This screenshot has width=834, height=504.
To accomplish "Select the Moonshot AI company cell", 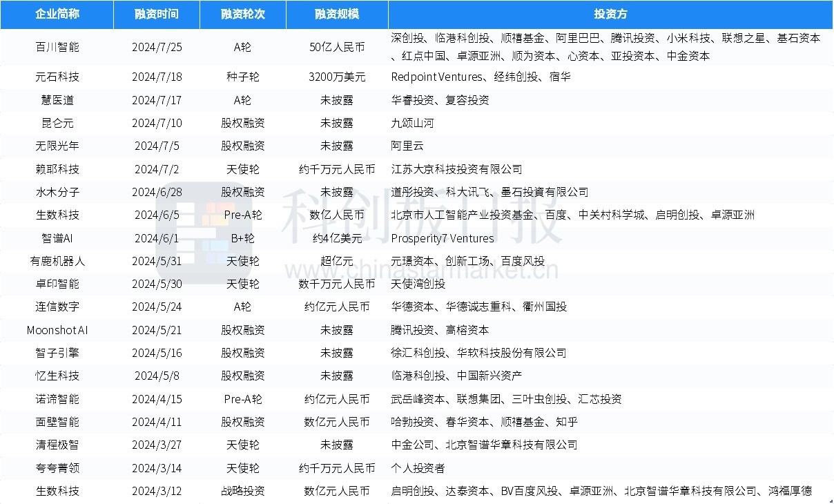I will pyautogui.click(x=57, y=330).
